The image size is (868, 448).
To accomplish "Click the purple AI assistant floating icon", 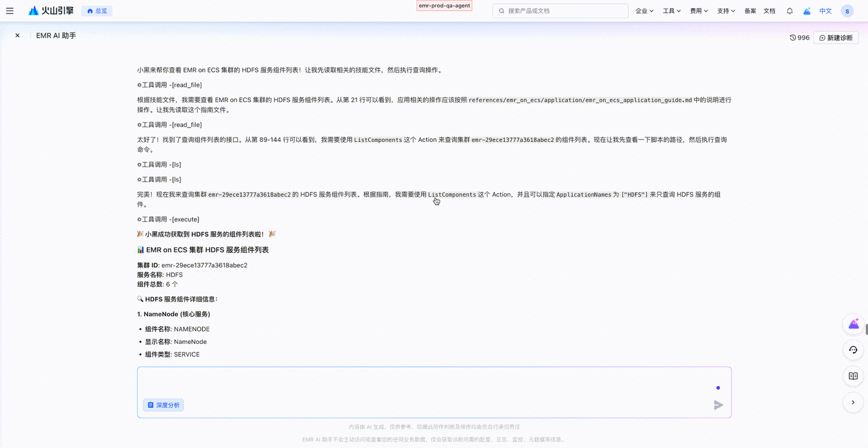I will 853,324.
